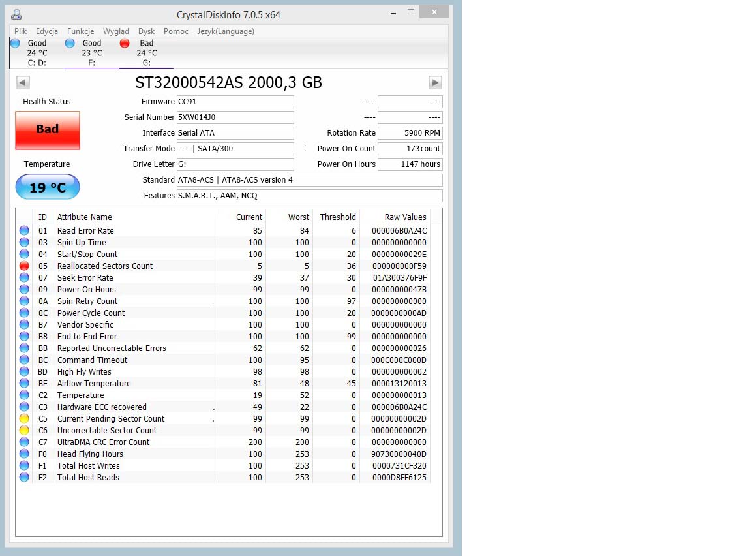Select the Bad G: drive tab
The width and height of the screenshot is (756, 556).
coord(146,53)
